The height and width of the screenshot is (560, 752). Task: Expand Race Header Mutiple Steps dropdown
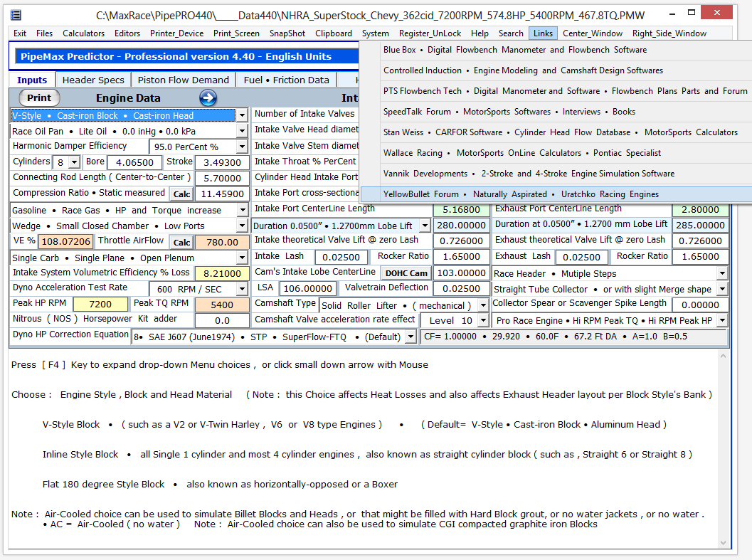(x=722, y=273)
